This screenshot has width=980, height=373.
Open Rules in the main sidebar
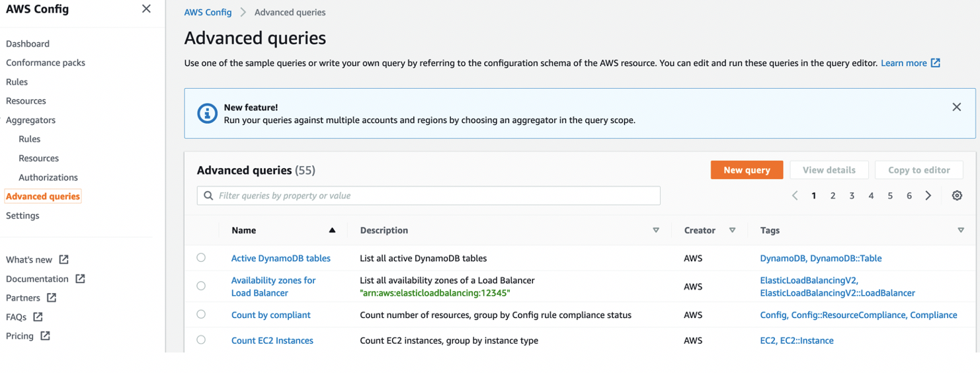(17, 82)
